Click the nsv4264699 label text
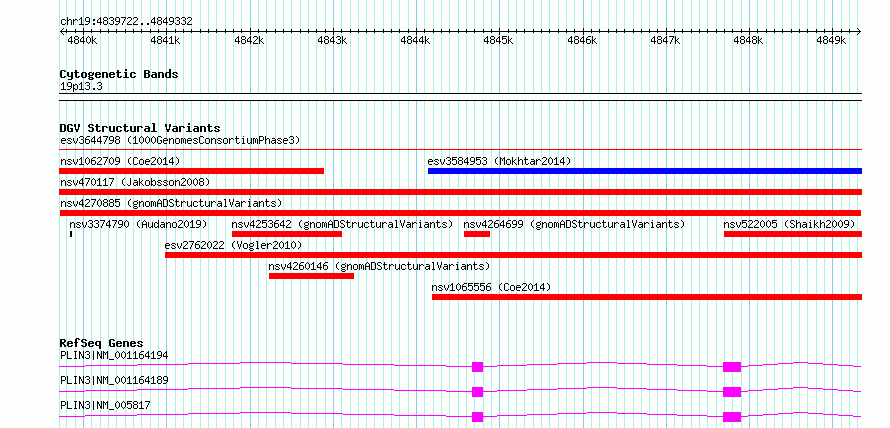This screenshot has width=890, height=428. click(x=574, y=224)
